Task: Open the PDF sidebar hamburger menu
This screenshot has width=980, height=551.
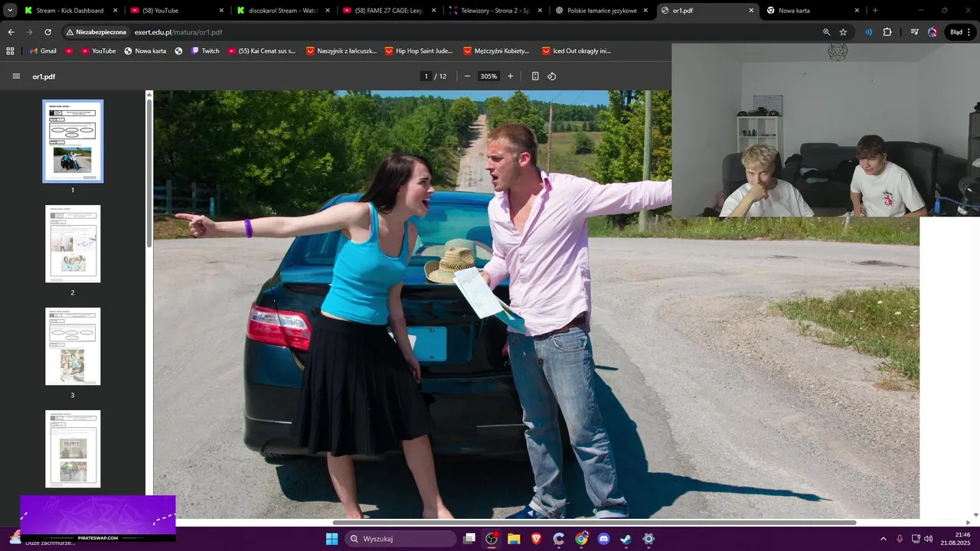Action: (x=16, y=77)
